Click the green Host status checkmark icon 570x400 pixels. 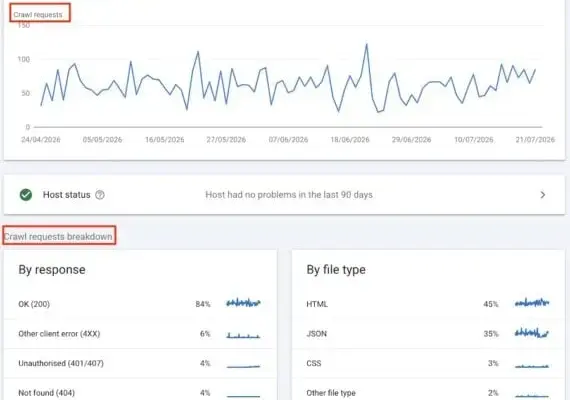26,195
